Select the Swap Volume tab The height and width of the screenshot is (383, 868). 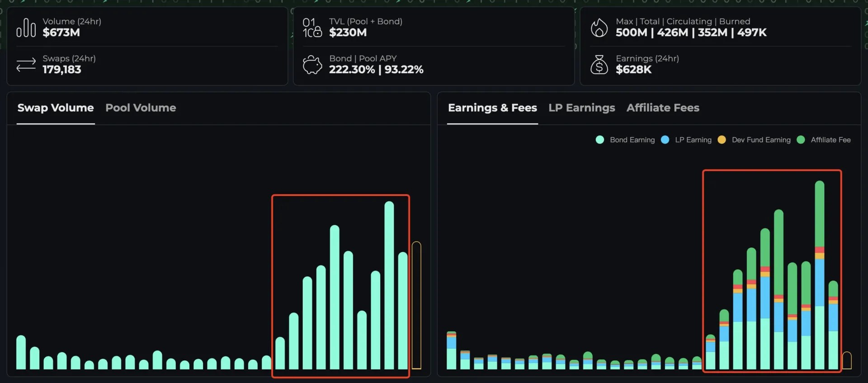tap(56, 108)
